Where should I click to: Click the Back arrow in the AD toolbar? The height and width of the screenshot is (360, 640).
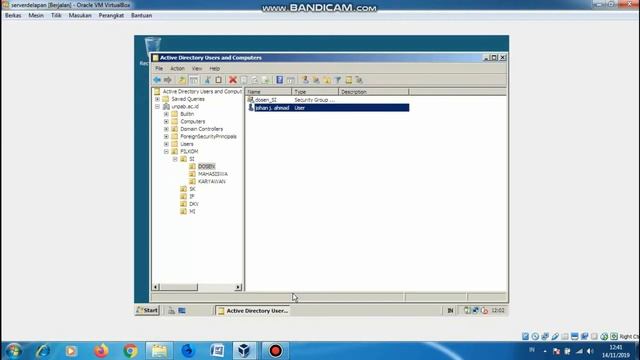tap(157, 80)
